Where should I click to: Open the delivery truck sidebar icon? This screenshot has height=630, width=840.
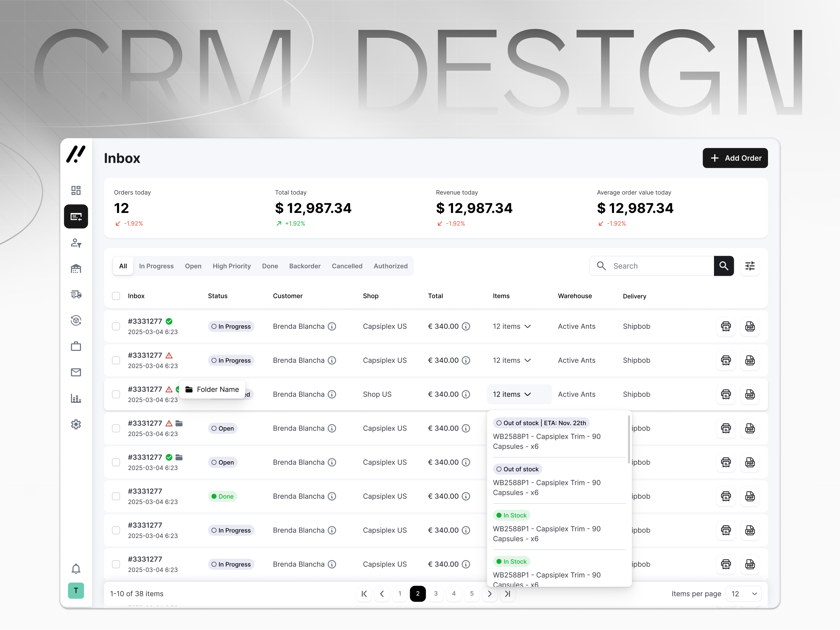click(x=76, y=294)
